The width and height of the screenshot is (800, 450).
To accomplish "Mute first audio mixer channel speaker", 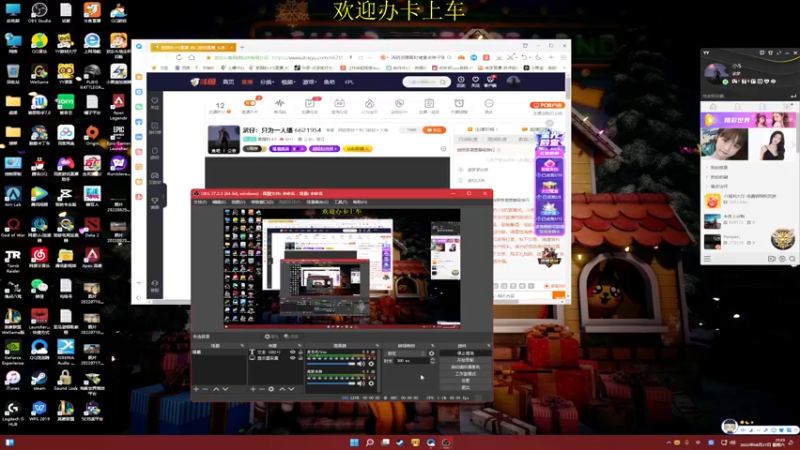I will click(x=361, y=364).
